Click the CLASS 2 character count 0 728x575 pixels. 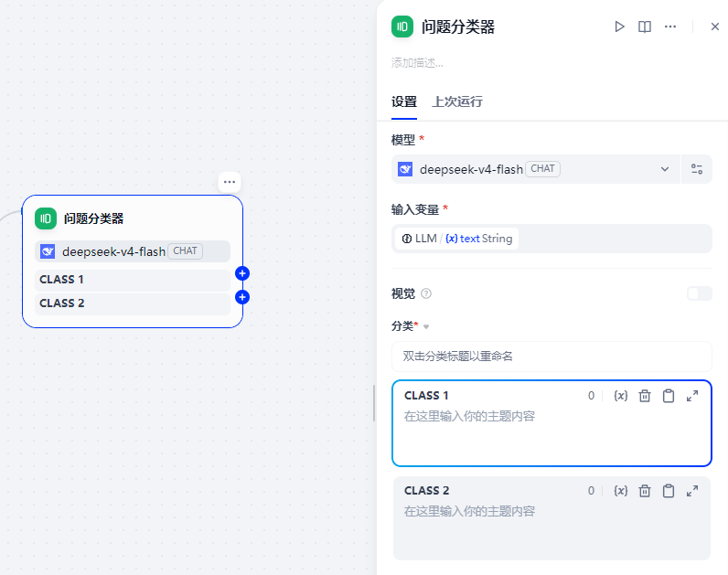click(591, 491)
